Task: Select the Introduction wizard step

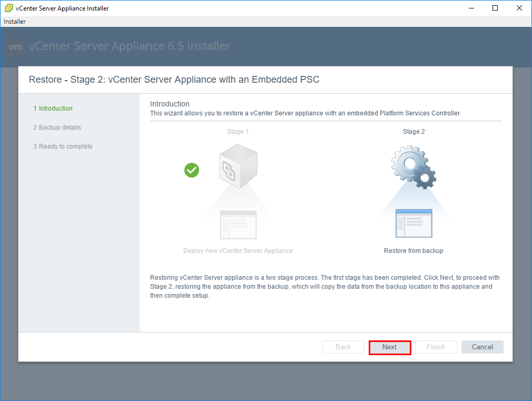Action: coord(53,109)
